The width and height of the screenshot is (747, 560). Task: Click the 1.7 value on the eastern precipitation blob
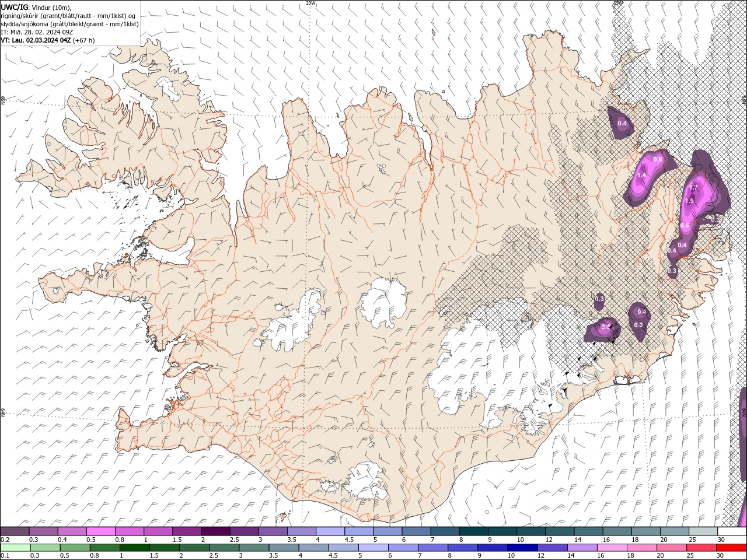click(694, 188)
